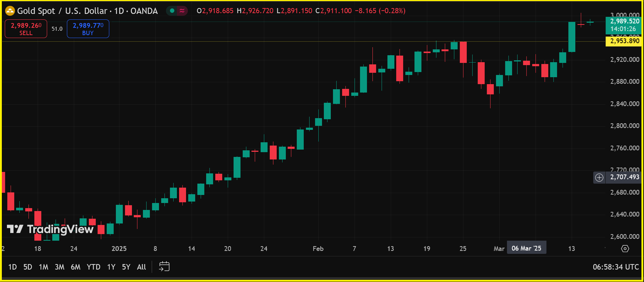Viewport: 644px width, 282px height.
Task: Switch to the 1M time range
Action: pyautogui.click(x=43, y=267)
